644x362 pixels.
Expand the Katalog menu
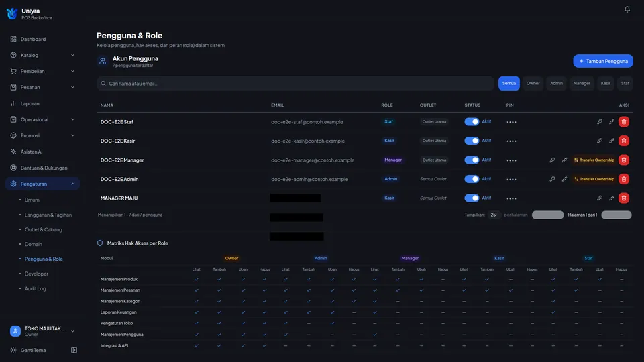pyautogui.click(x=43, y=55)
